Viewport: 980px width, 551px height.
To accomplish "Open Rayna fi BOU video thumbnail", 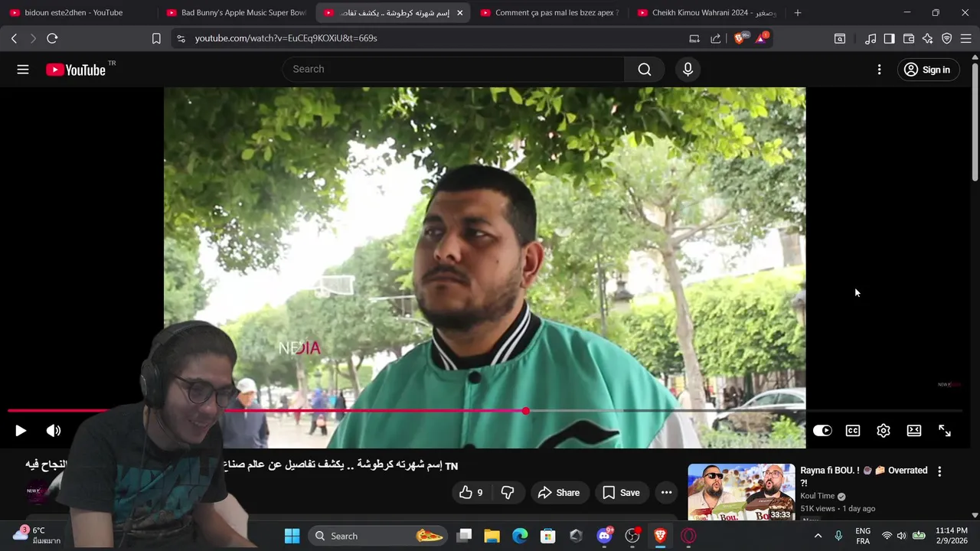I will (x=741, y=493).
